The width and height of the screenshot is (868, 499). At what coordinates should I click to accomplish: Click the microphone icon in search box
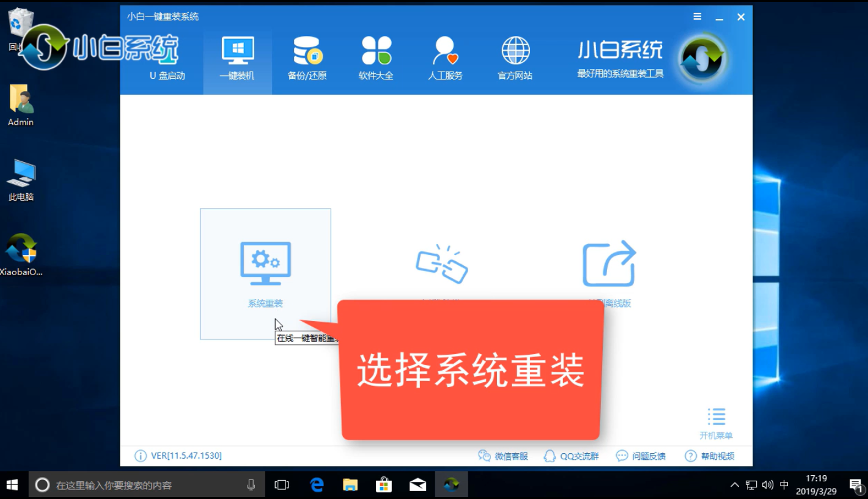[251, 485]
